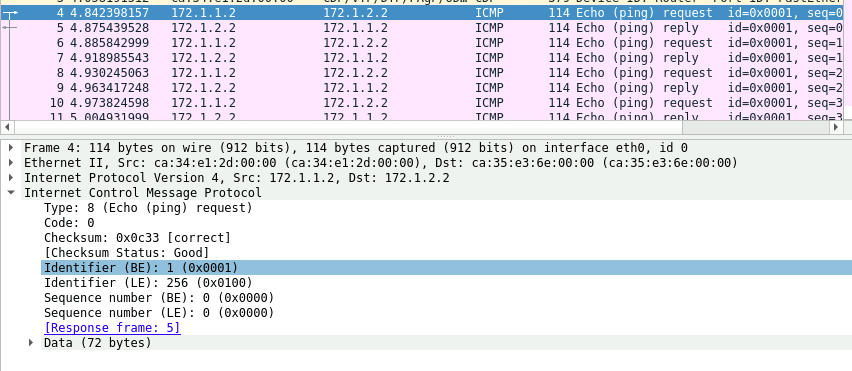Select Internet Protocol Version 4 line text
852x371 pixels.
237,178
